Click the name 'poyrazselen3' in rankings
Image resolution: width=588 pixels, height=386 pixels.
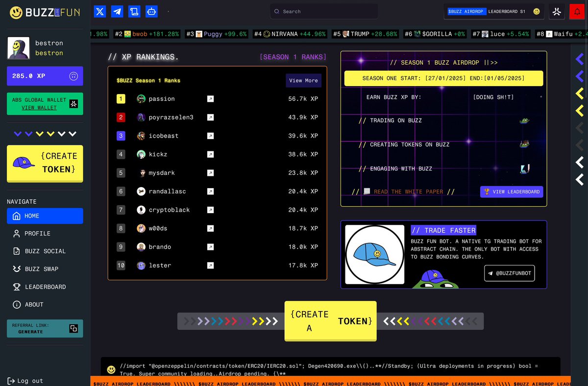click(171, 118)
